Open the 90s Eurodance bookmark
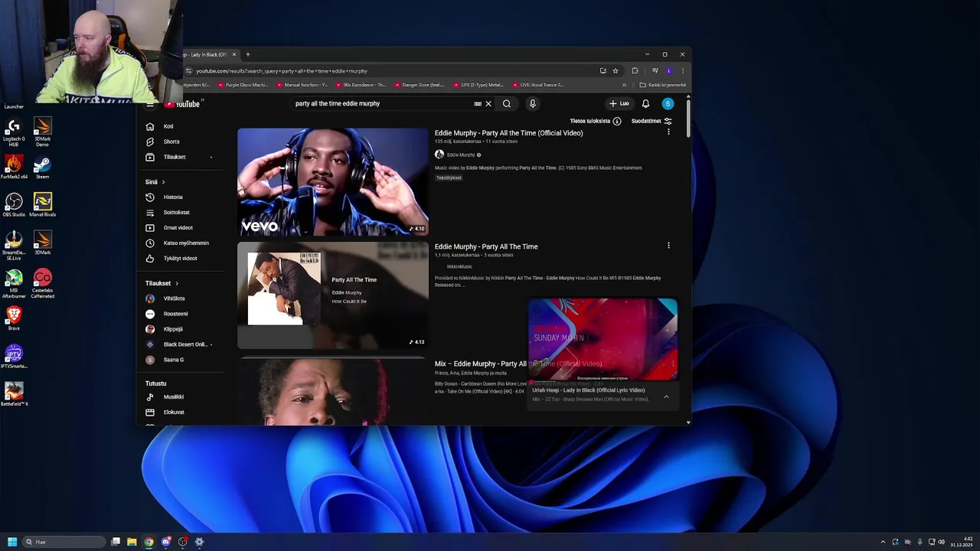980x551 pixels. coord(361,85)
